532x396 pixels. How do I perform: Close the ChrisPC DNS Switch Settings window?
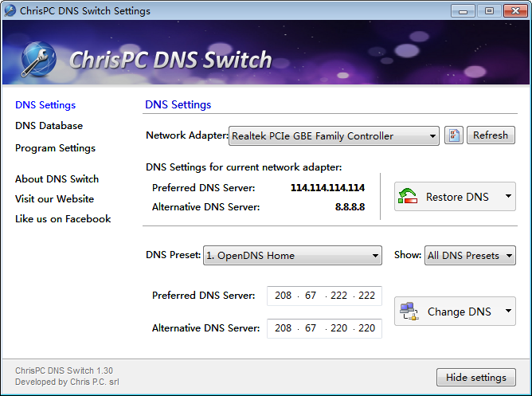(515, 11)
